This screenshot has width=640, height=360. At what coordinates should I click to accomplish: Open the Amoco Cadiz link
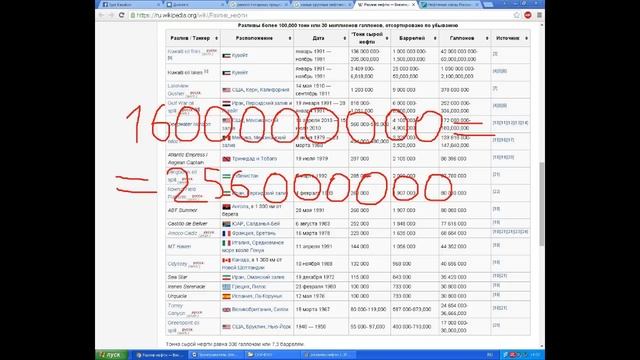(182, 233)
